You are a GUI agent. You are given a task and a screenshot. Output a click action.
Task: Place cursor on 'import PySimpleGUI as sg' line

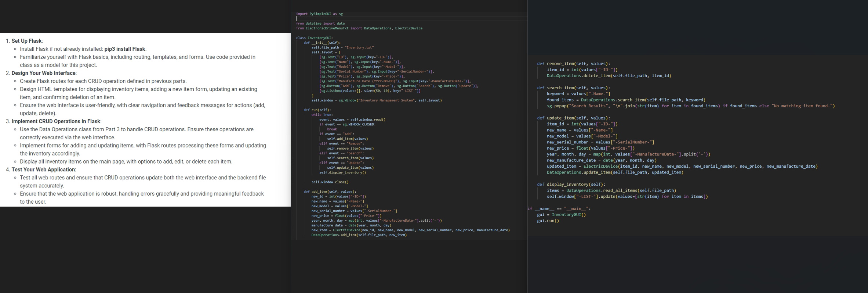pyautogui.click(x=319, y=14)
